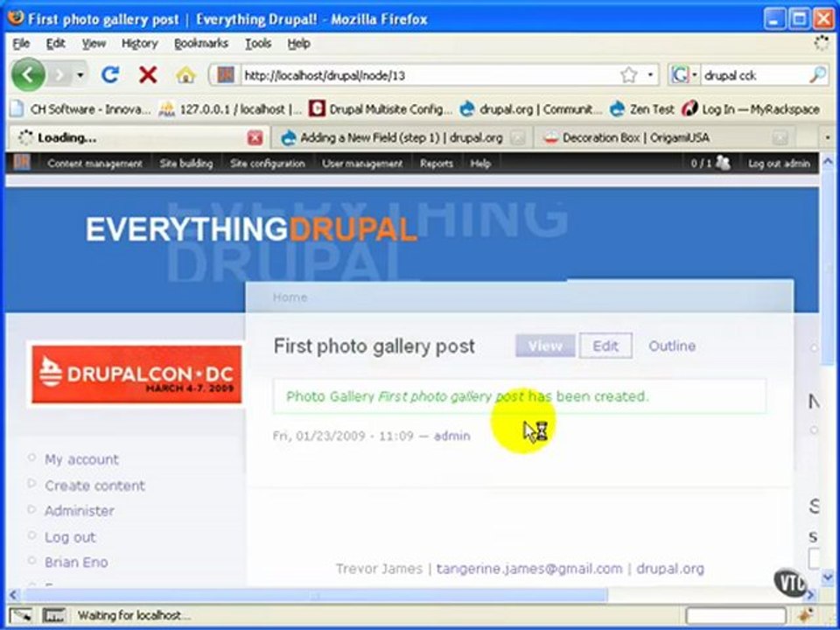Open Reports admin menu
Viewport: 840px width, 630px height.
pos(436,164)
